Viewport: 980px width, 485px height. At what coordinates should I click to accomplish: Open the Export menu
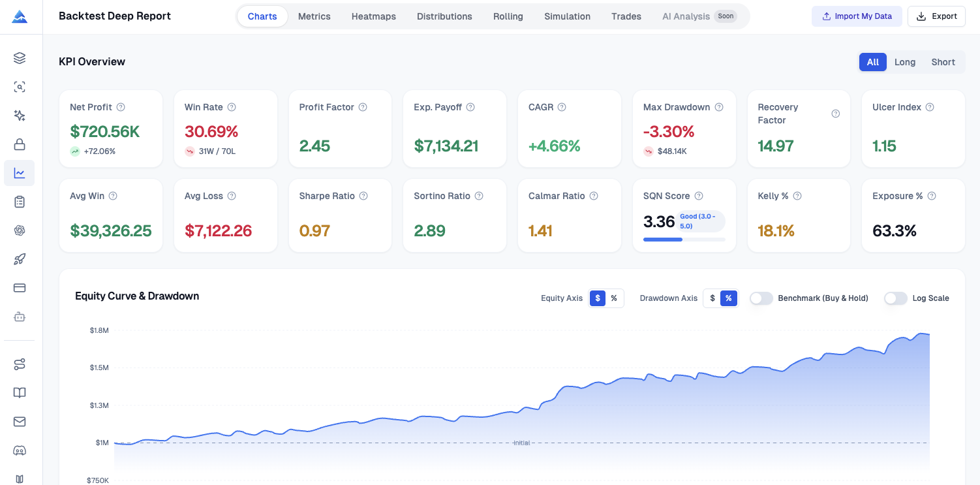pos(936,16)
